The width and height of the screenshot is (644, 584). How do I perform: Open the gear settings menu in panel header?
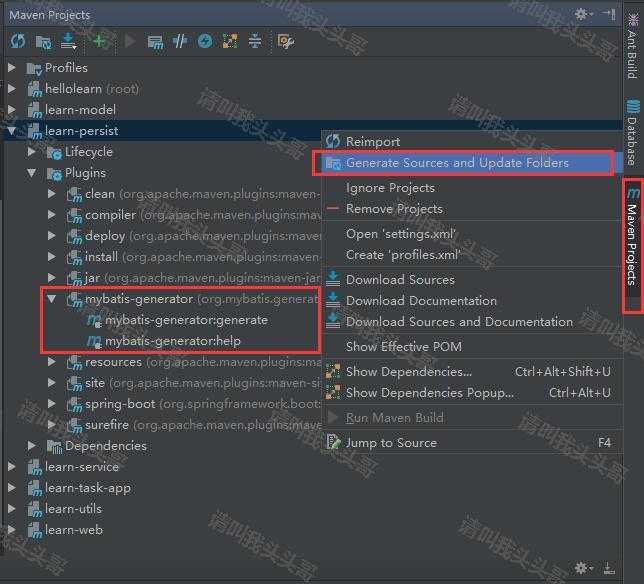(x=583, y=14)
